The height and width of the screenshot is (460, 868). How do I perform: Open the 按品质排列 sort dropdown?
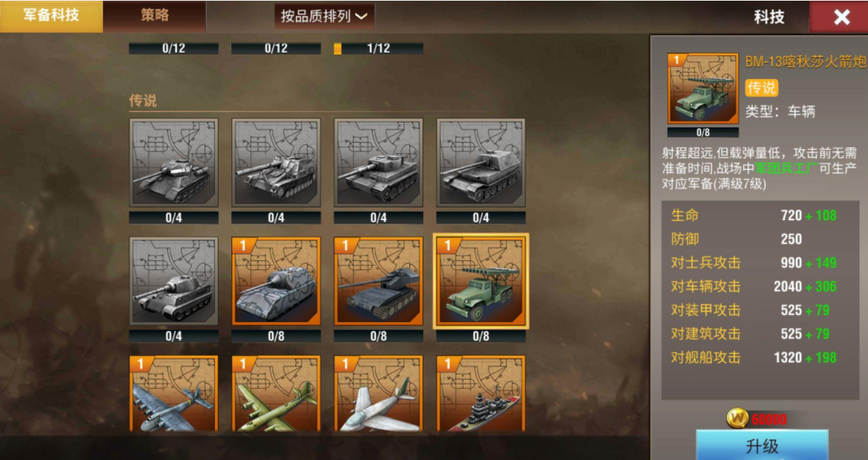325,16
